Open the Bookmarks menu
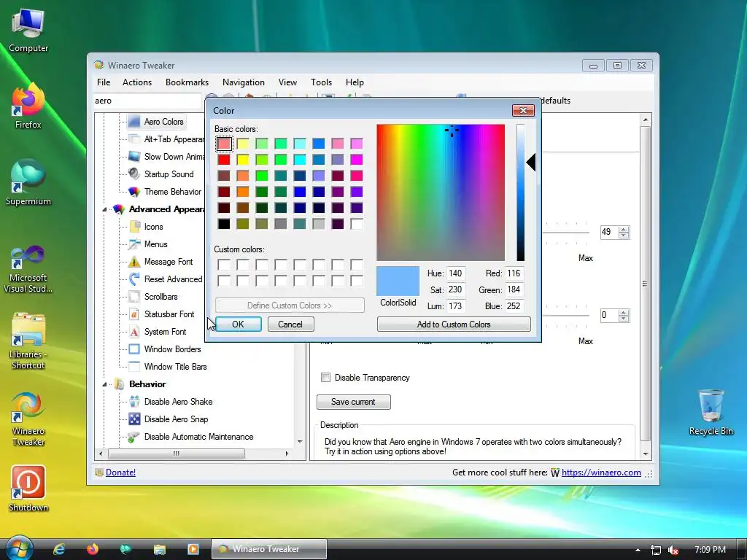 pos(187,82)
